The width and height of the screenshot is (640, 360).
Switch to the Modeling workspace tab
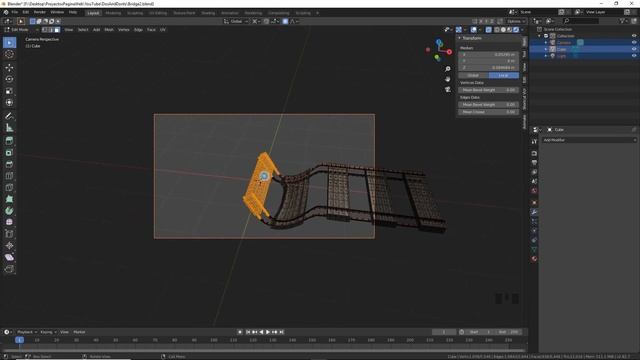[113, 13]
